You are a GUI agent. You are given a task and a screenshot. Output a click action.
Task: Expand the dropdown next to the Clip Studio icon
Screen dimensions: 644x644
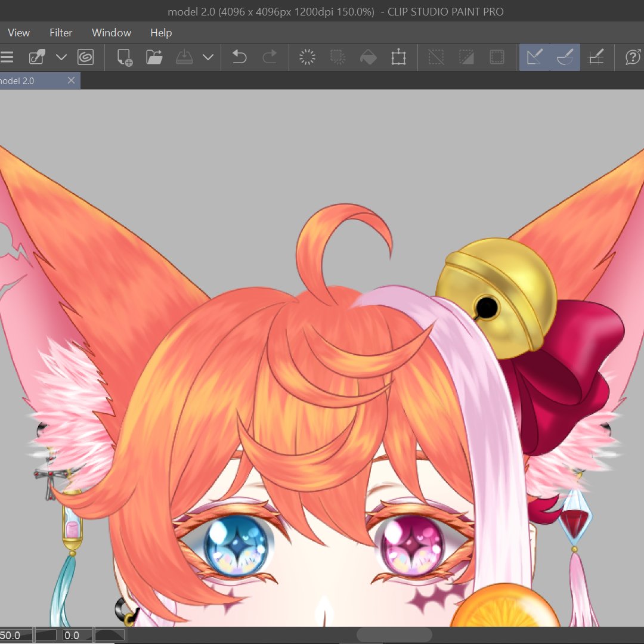click(61, 57)
